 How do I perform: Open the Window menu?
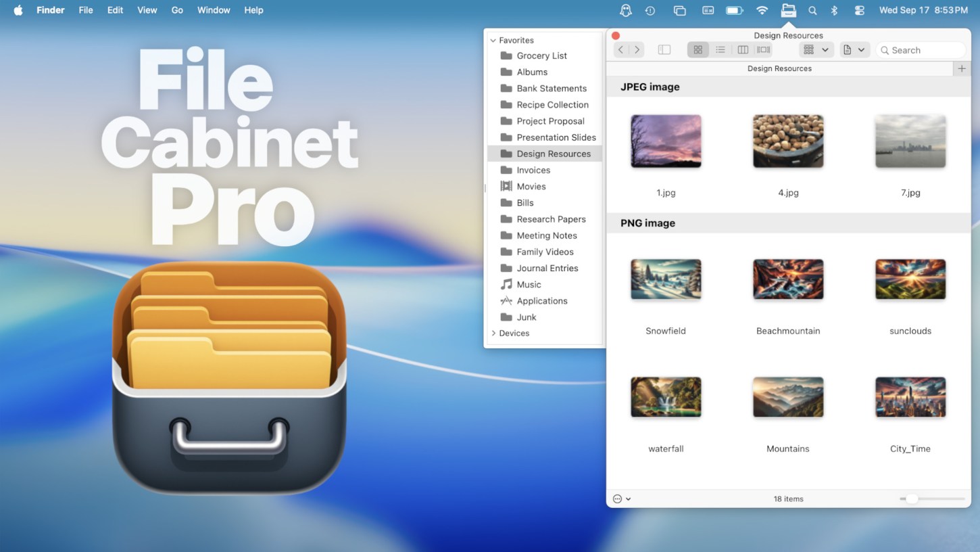214,10
